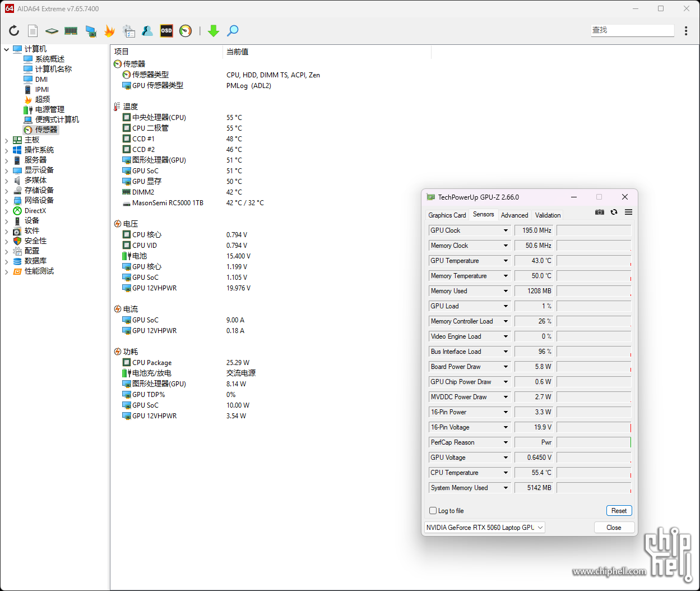The height and width of the screenshot is (591, 700).
Task: Open the CPU chip tool icon
Action: tap(52, 31)
